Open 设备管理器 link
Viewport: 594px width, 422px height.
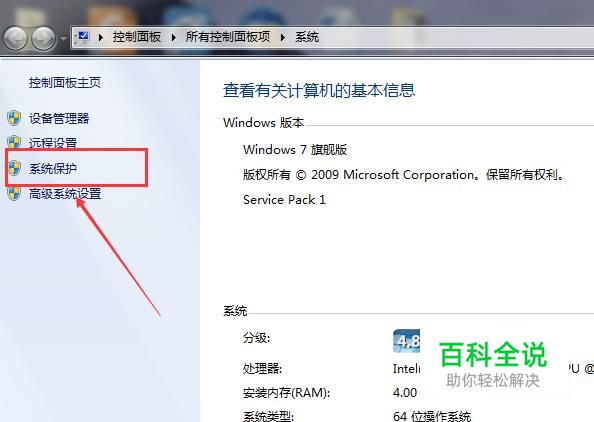point(59,118)
